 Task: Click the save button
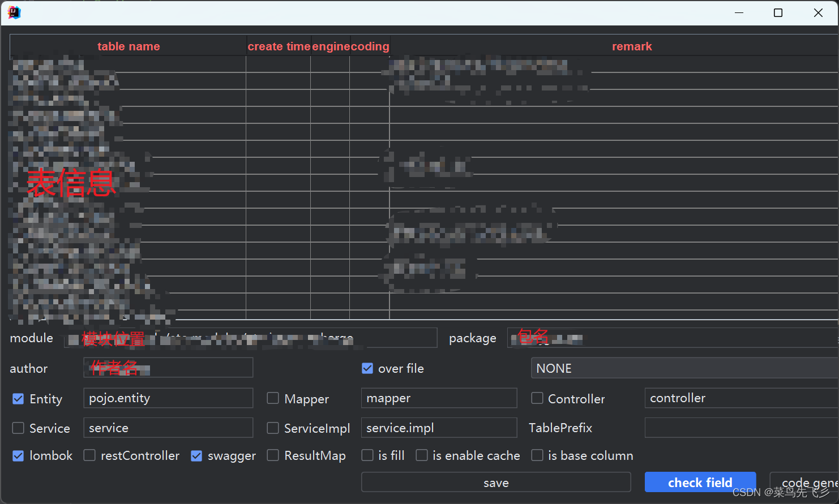click(496, 482)
